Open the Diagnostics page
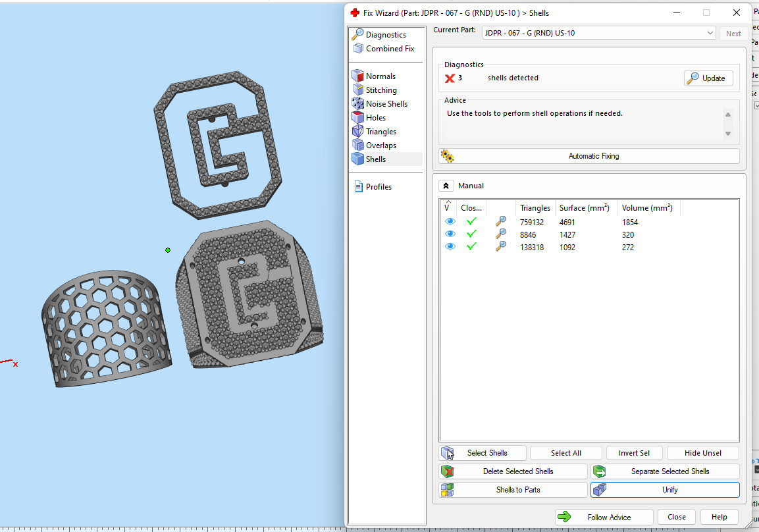759x532 pixels. point(385,34)
